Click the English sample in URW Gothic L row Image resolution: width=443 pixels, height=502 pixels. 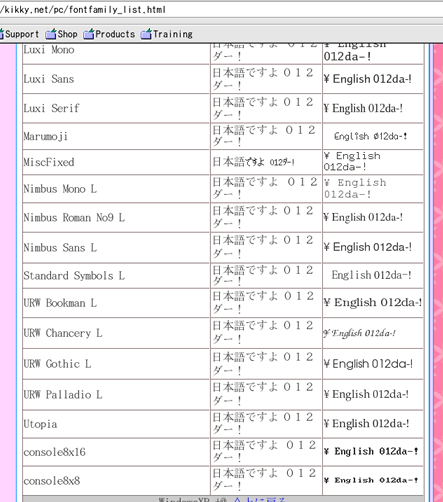pyautogui.click(x=368, y=364)
